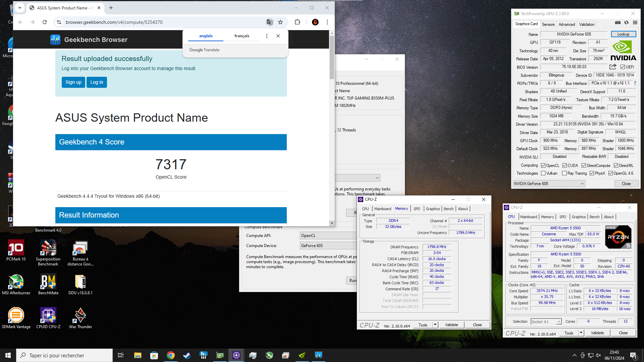Open the GPU-Z hamburger menu
This screenshot has height=362, width=644.
(635, 22)
